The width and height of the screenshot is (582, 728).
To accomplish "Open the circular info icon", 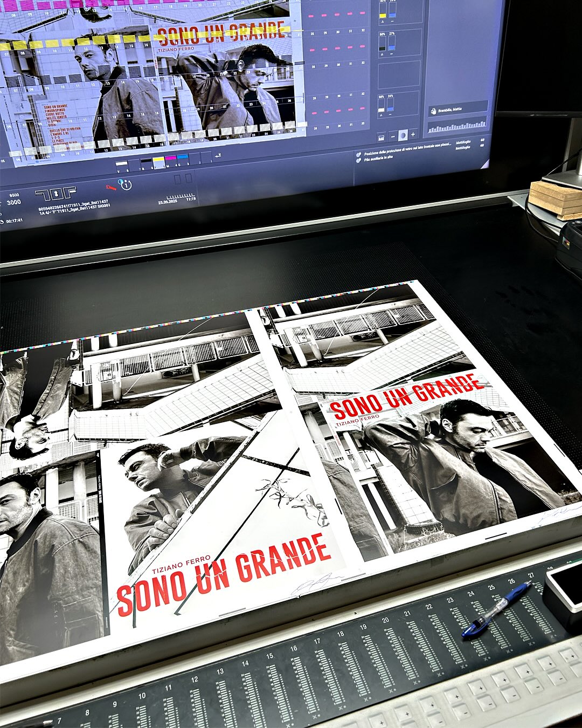I will point(126,184).
